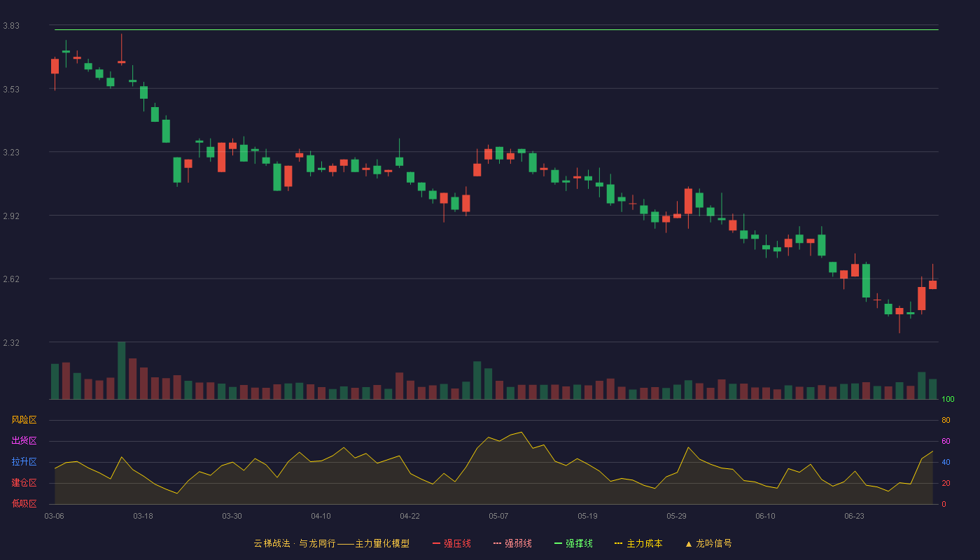Click the 低吸区 zone label
The height and width of the screenshot is (560, 980).
24,503
